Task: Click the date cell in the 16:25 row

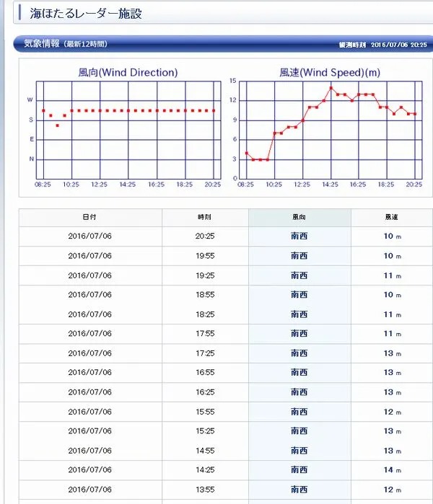Action: click(90, 392)
